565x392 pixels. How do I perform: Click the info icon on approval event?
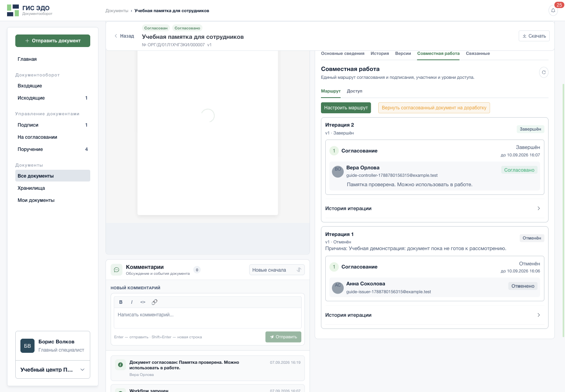tap(120, 365)
